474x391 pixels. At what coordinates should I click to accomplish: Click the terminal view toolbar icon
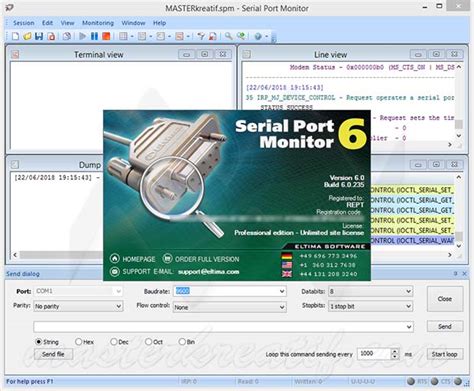click(x=179, y=36)
